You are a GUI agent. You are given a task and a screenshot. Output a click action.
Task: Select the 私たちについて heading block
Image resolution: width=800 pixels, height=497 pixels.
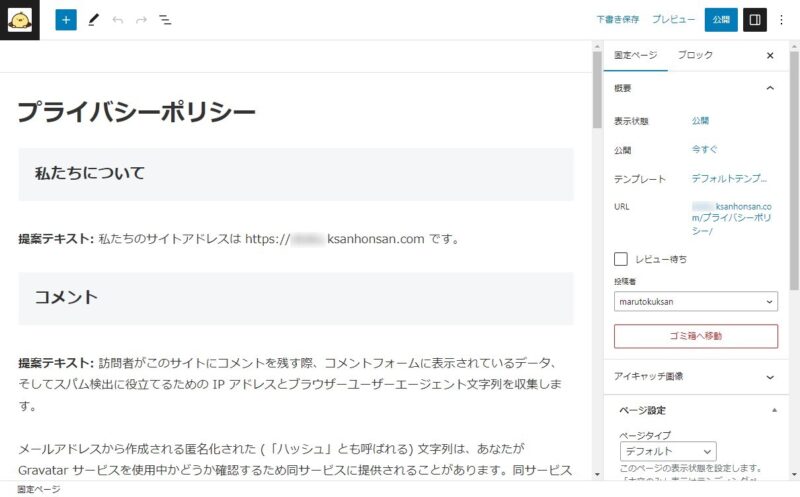click(296, 174)
